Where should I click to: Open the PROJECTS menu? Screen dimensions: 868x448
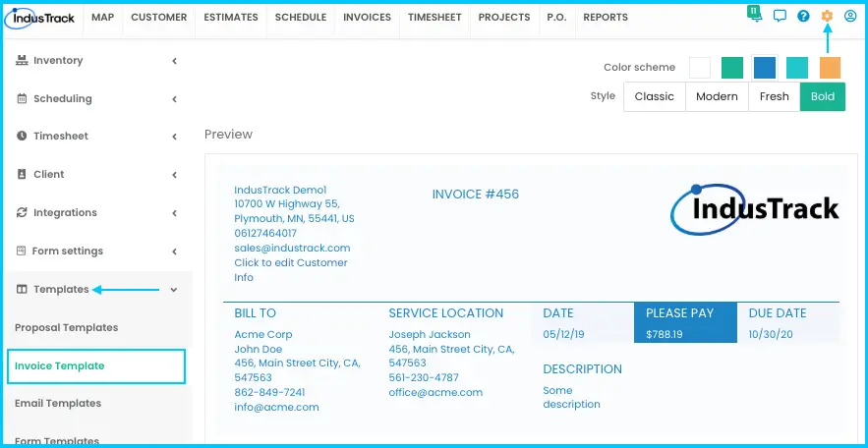click(504, 18)
